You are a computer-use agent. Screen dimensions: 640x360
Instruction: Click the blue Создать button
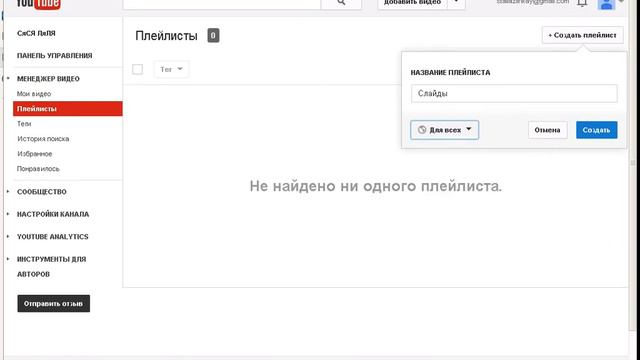pos(596,130)
